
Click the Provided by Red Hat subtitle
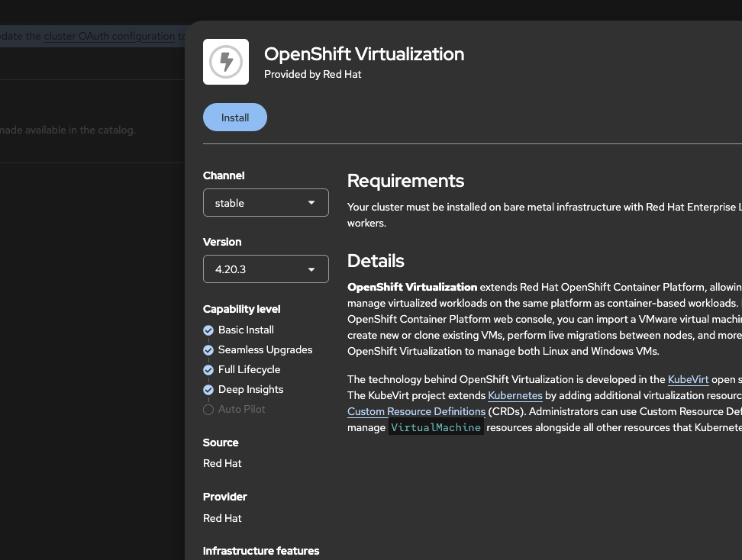[x=313, y=74]
